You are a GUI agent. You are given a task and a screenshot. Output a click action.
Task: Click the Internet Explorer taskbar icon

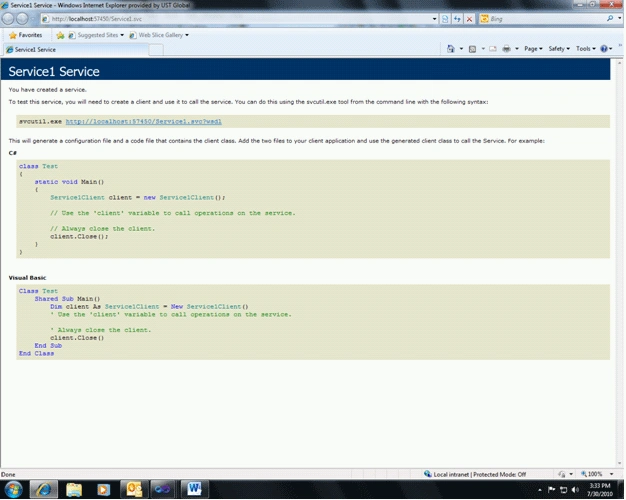(44, 490)
